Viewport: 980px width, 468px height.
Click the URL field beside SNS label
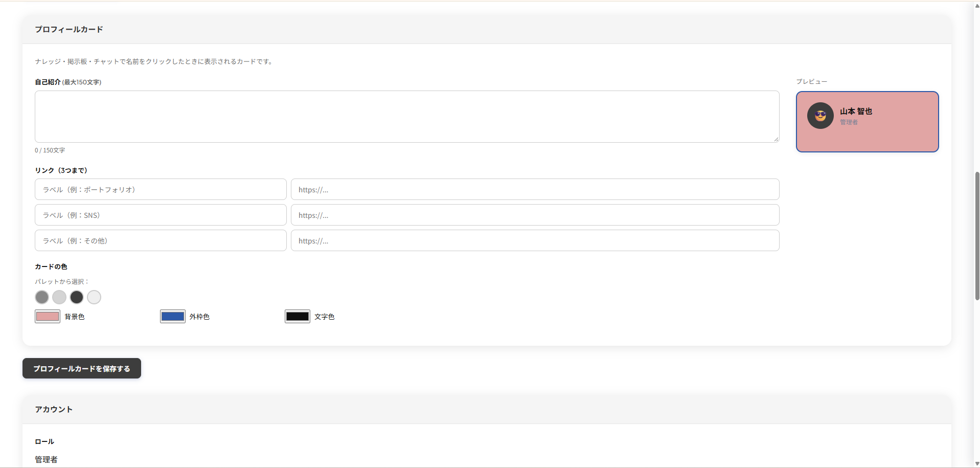pyautogui.click(x=535, y=215)
